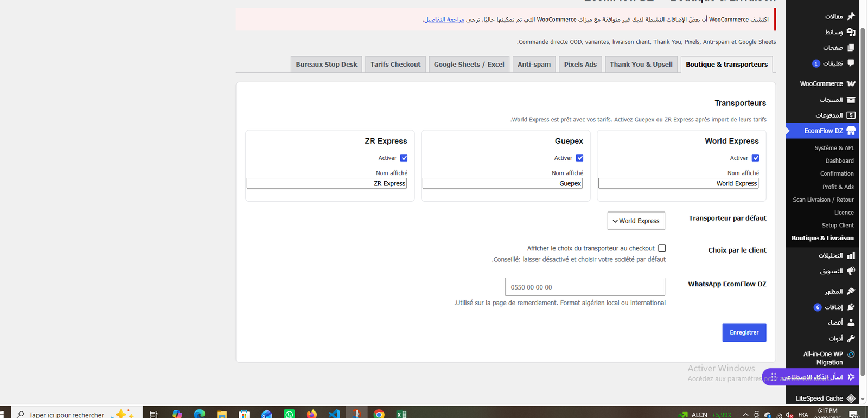The image size is (868, 418).
Task: Switch to Thank You & Upsell tab
Action: (641, 64)
